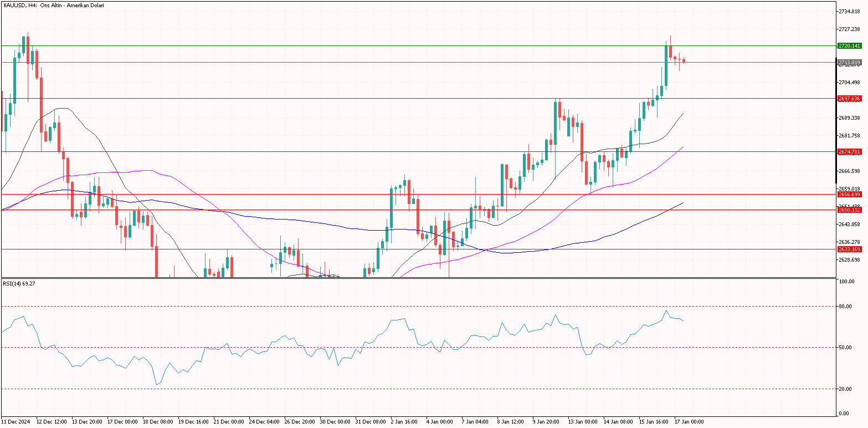Click the '21 Dec 00:00' time axis label
This screenshot has height=428, width=868.
(228, 422)
